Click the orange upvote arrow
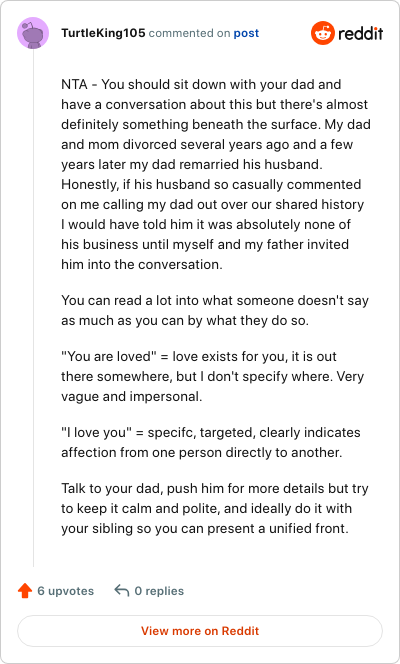 click(25, 591)
